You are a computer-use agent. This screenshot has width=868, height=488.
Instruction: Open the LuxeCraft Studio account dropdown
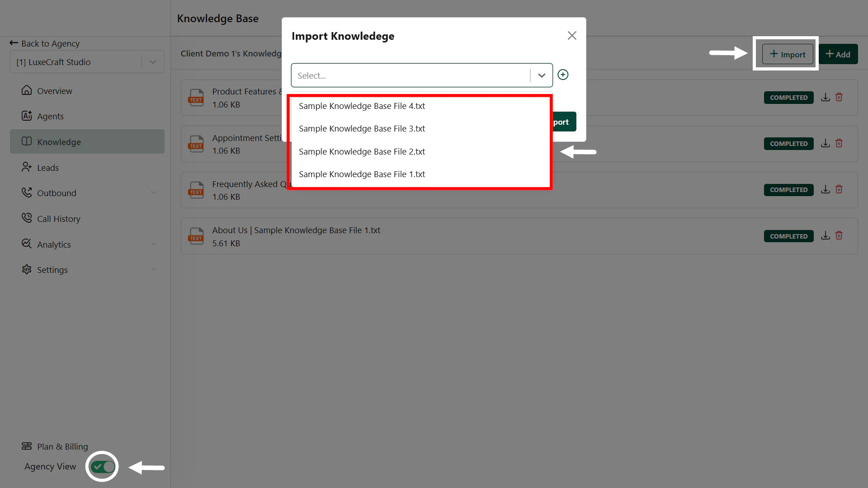[153, 62]
